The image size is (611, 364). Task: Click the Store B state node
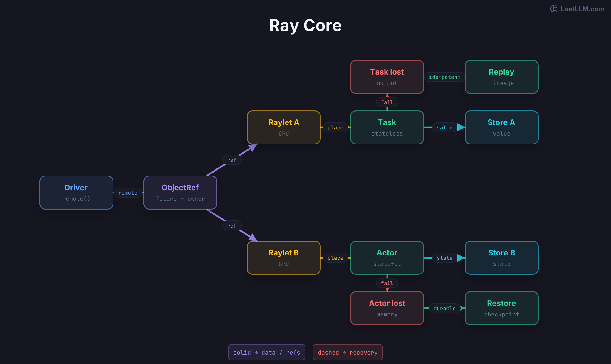tap(502, 258)
